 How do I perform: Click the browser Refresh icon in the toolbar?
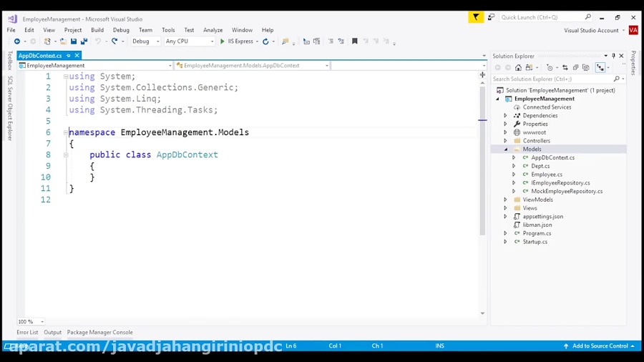coord(265,41)
